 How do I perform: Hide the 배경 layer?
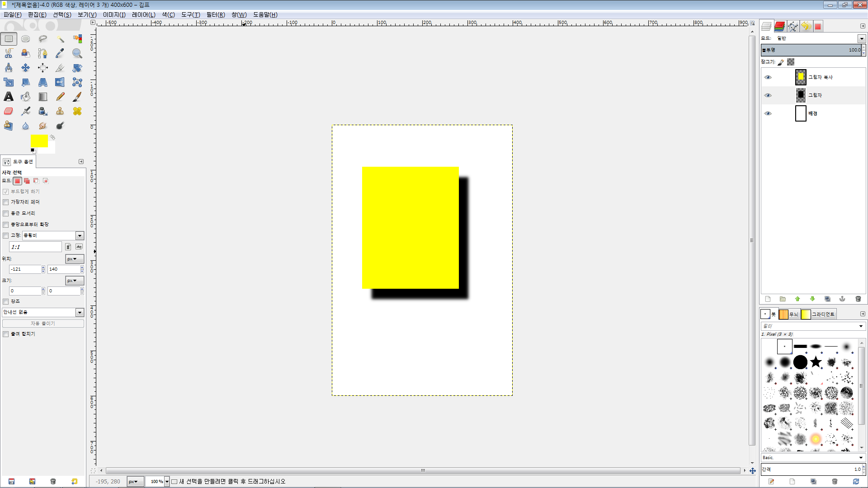[x=768, y=113]
